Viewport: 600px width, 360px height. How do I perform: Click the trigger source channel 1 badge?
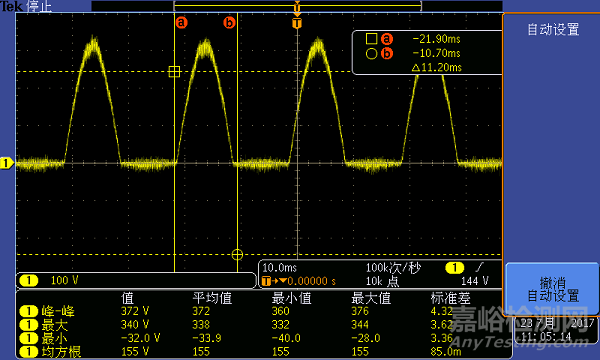[455, 268]
